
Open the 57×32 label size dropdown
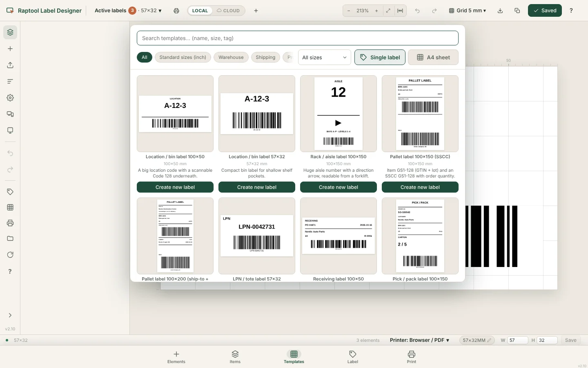click(151, 11)
